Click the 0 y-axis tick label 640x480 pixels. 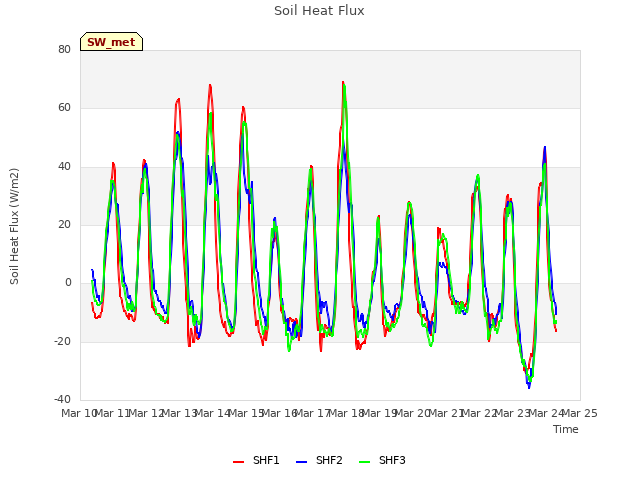point(68,282)
